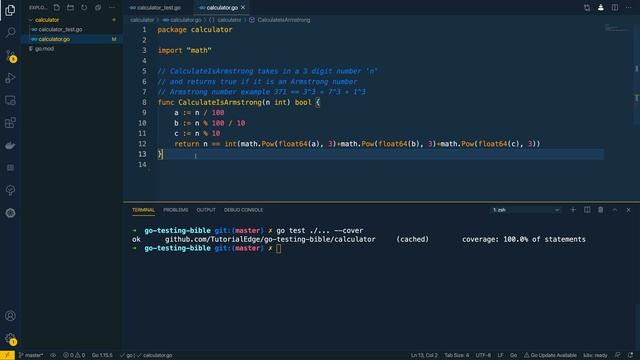This screenshot has width=640, height=360.
Task: Click line number 8 in gutter
Action: (x=144, y=102)
